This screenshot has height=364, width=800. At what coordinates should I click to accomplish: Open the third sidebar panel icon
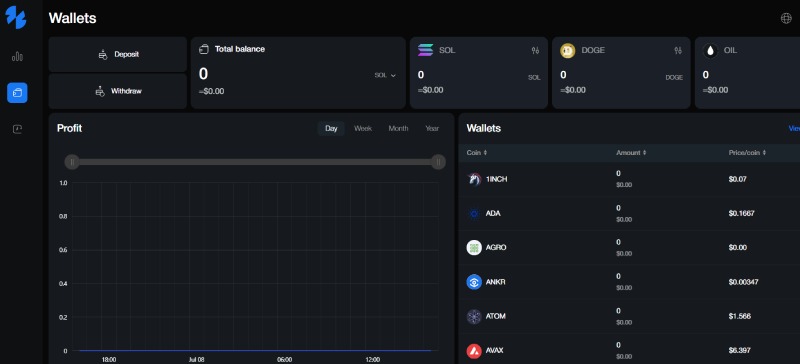[17, 129]
